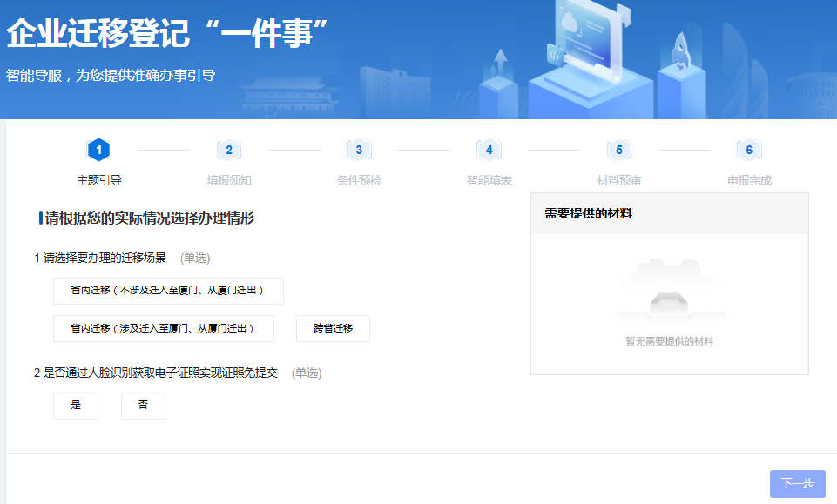
Task: Choose 省内迁移（涉及迁入至厦门、从厦门迁出）option
Action: click(x=164, y=328)
